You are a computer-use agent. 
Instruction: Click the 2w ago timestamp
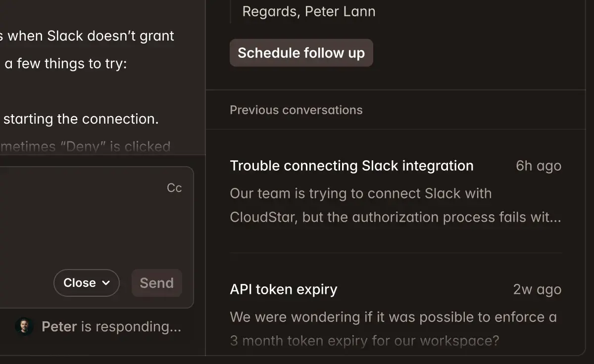537,289
